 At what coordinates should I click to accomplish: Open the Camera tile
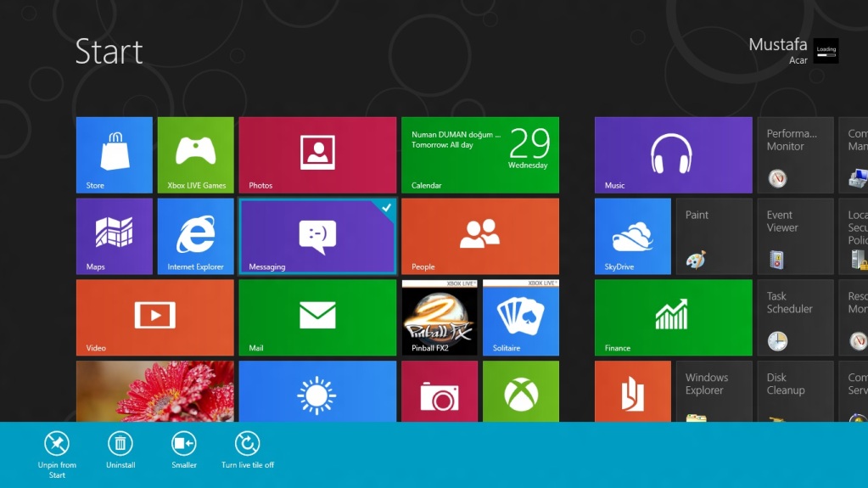440,391
